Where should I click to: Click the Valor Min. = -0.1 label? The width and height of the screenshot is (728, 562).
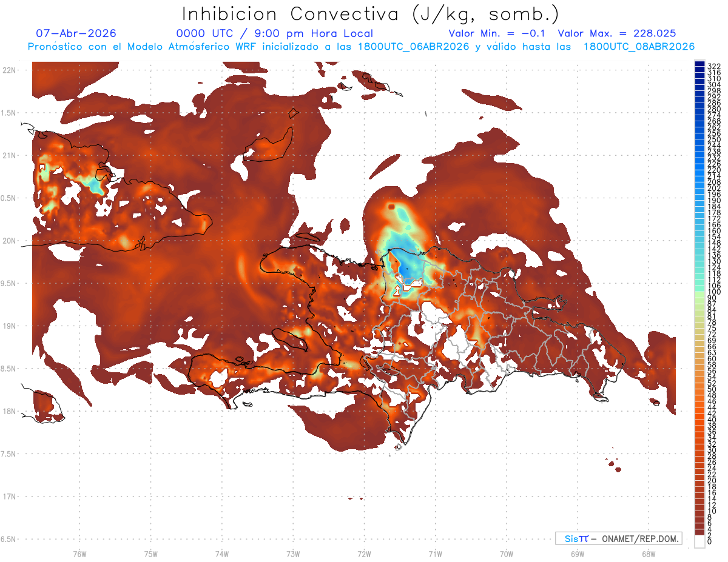pyautogui.click(x=500, y=33)
